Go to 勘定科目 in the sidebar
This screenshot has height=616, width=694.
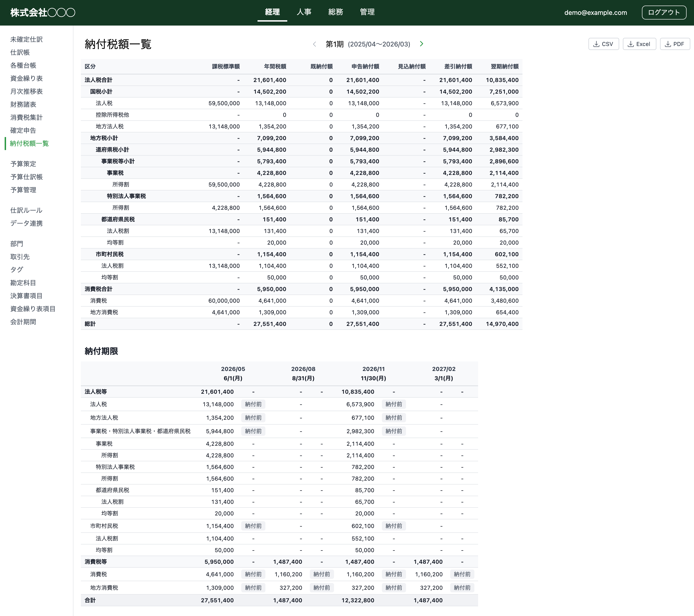click(x=23, y=283)
